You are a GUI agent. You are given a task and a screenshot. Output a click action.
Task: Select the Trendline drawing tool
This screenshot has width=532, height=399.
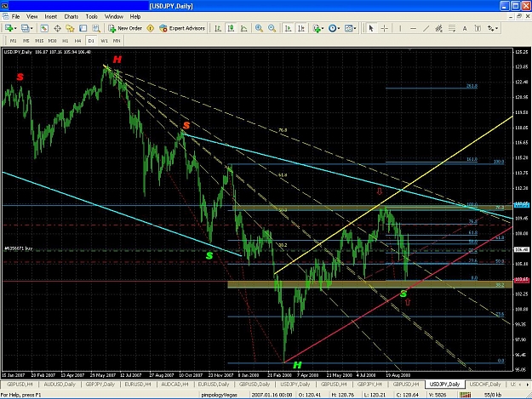point(426,28)
